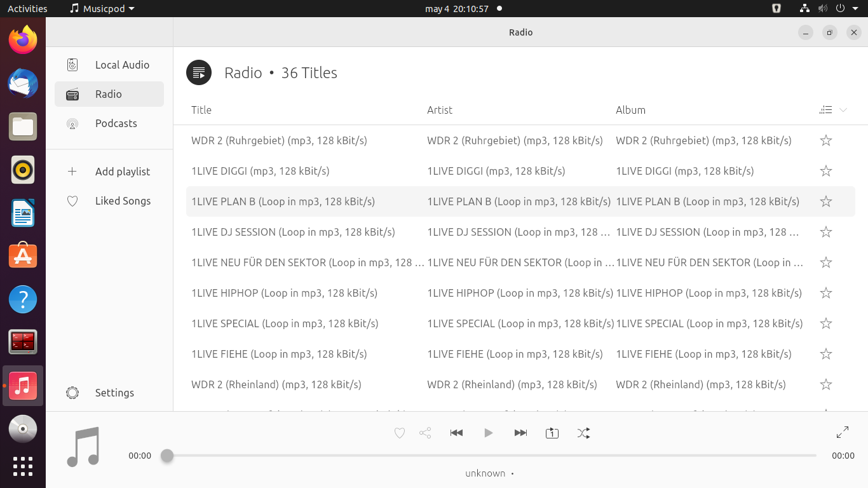Open Show Applications grid
Image resolution: width=868 pixels, height=488 pixels.
23,466
